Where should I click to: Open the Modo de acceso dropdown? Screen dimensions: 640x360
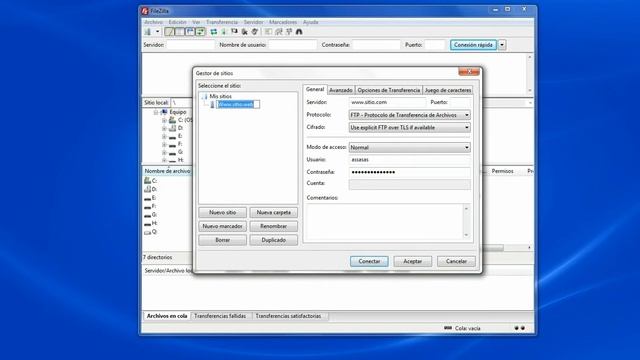coord(409,147)
